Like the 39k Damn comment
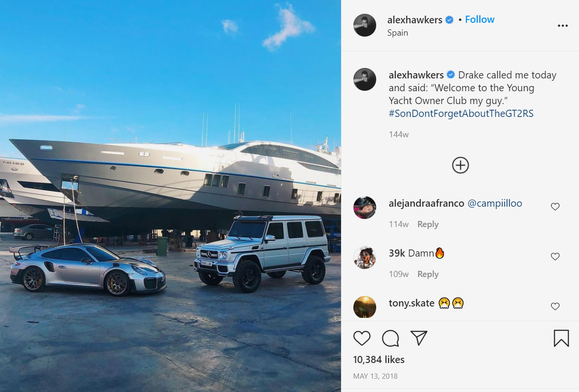Screen dimensions: 579x392 (x=555, y=257)
